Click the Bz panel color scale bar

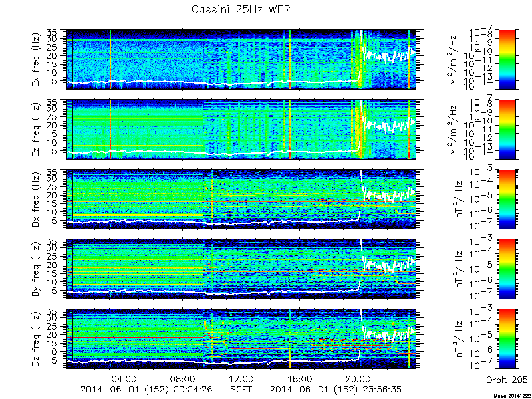[x=507, y=339]
